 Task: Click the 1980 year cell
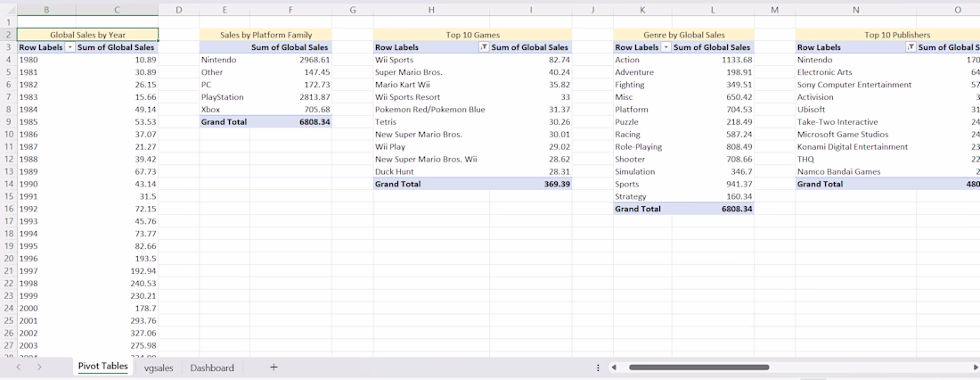46,60
